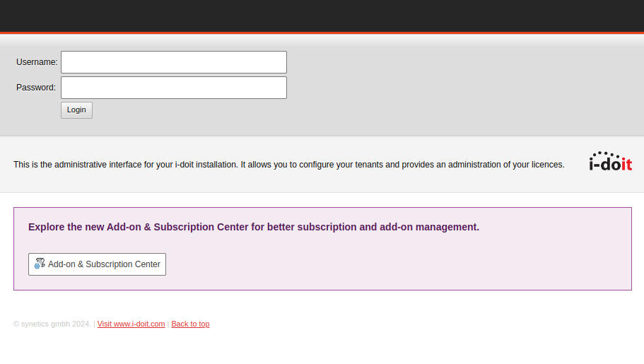644x364 pixels.
Task: Click the Username label
Action: click(37, 62)
